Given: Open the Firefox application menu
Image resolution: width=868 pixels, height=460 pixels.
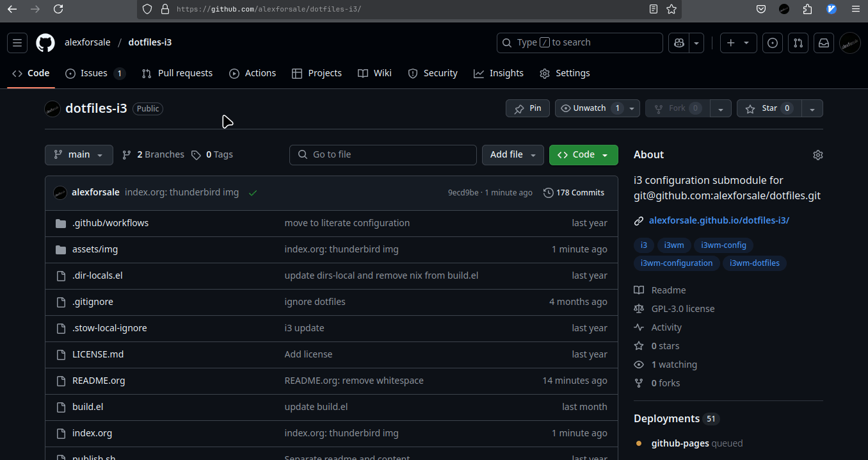Looking at the screenshot, I should point(856,9).
